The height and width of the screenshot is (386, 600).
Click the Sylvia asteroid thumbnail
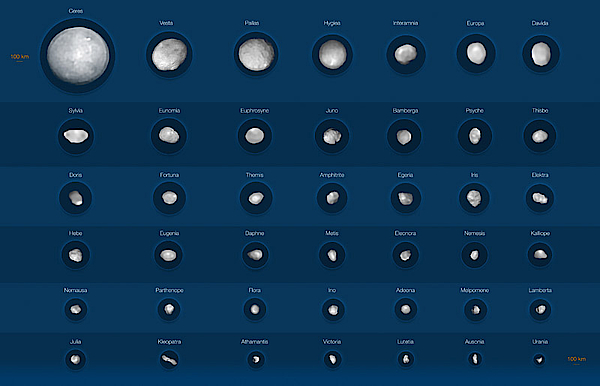76,136
